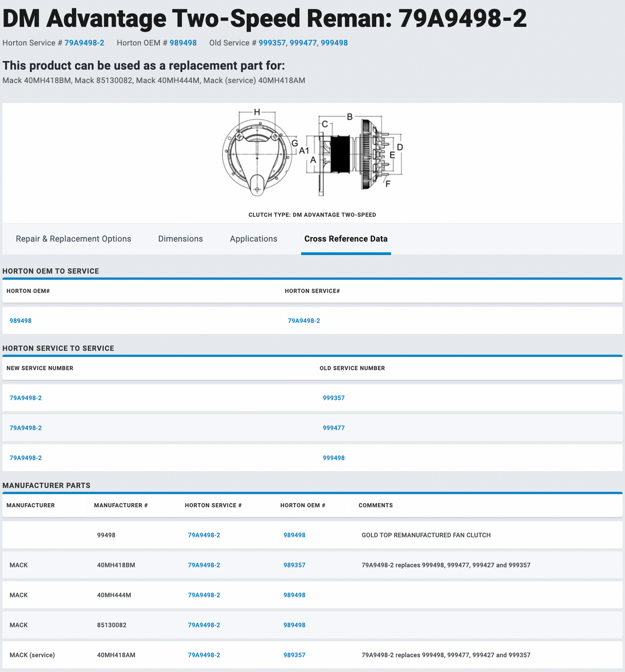Click 999477 under Old Service Number column
The height and width of the screenshot is (672, 625).
[x=334, y=427]
